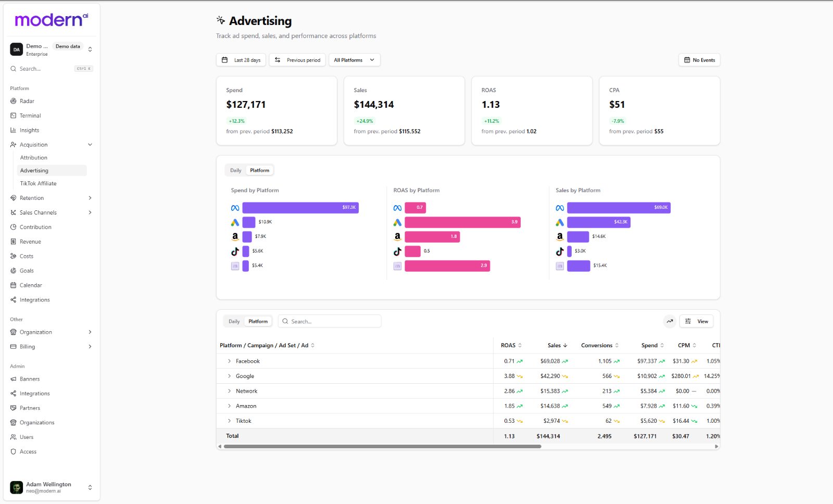Click Amazon icon in Sales by Platform
Viewport: 833px width, 504px height.
coord(560,236)
